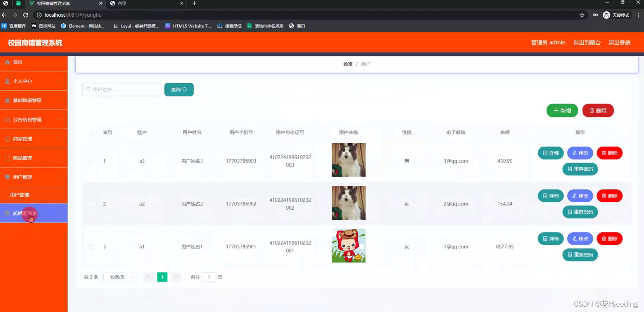Open 详情 for 用户姓名2
644x312 pixels.
(551, 195)
